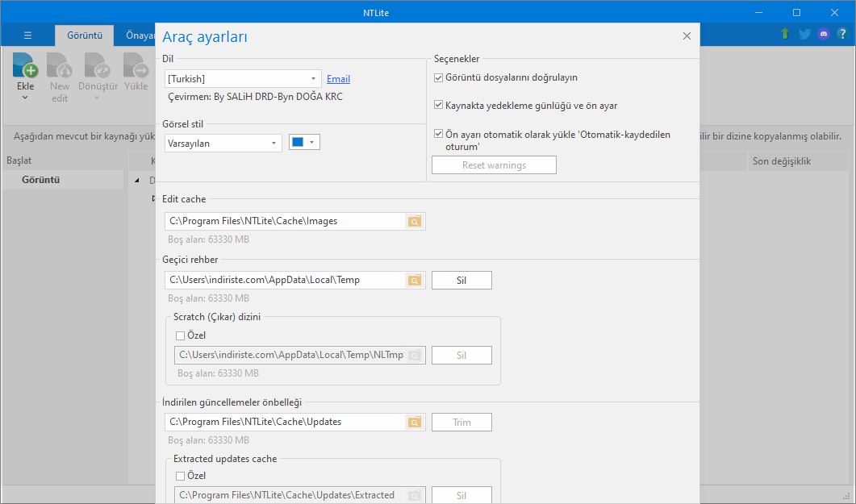Open the Twitter bird icon

tap(804, 34)
